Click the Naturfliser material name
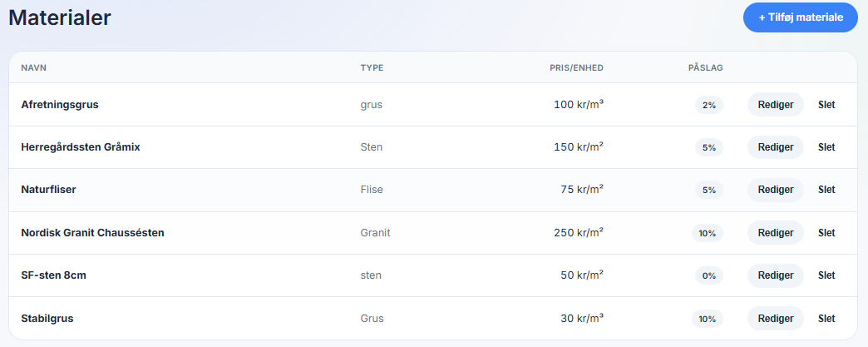This screenshot has height=347, width=868. pyautogui.click(x=48, y=190)
